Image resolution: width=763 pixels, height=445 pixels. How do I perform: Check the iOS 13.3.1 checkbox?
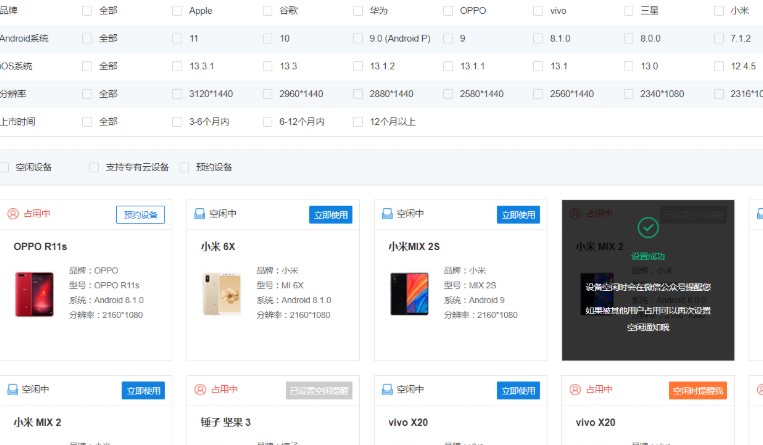(x=177, y=66)
